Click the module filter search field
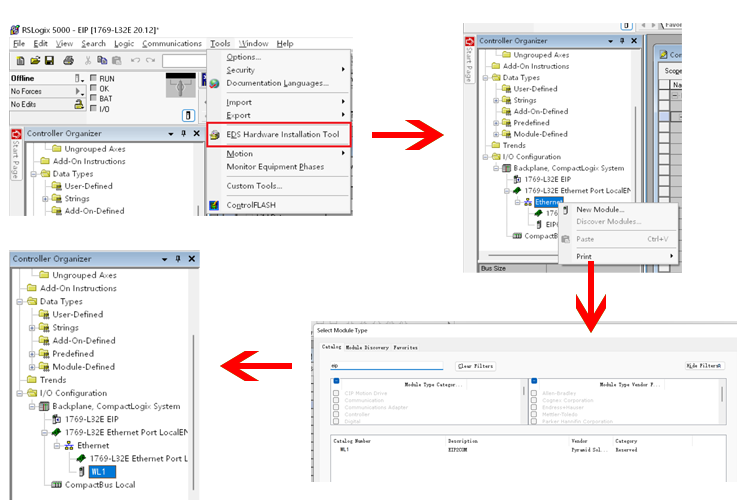Image resolution: width=750 pixels, height=500 pixels. (x=386, y=366)
